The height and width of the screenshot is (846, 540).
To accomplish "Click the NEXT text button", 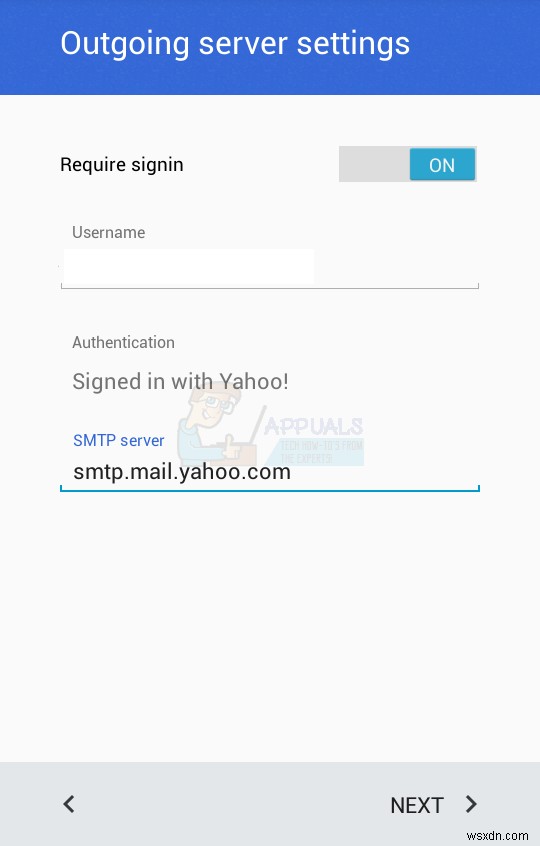I will pos(416,806).
